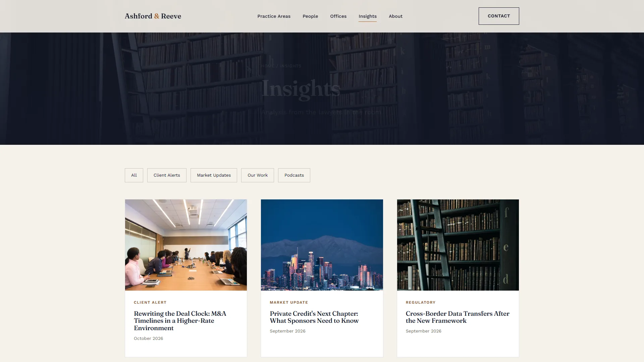Open 'Private Credit's Next Chapter' article
644x362 pixels.
pos(314,317)
